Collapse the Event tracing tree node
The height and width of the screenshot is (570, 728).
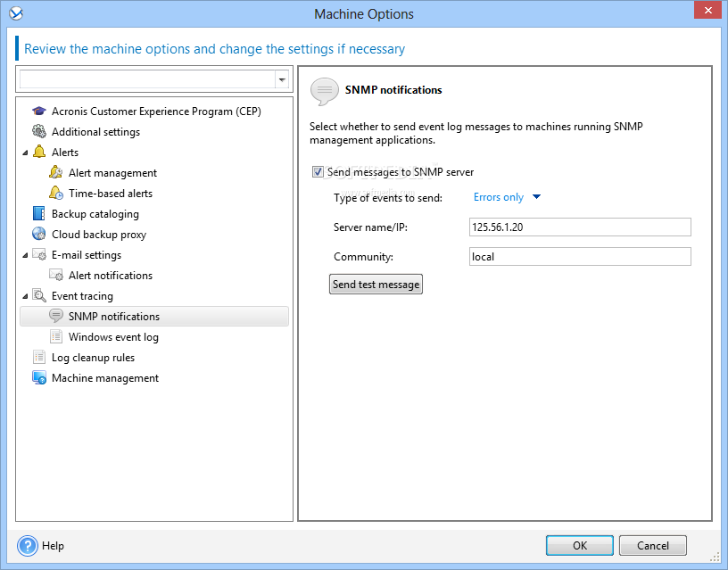point(25,296)
